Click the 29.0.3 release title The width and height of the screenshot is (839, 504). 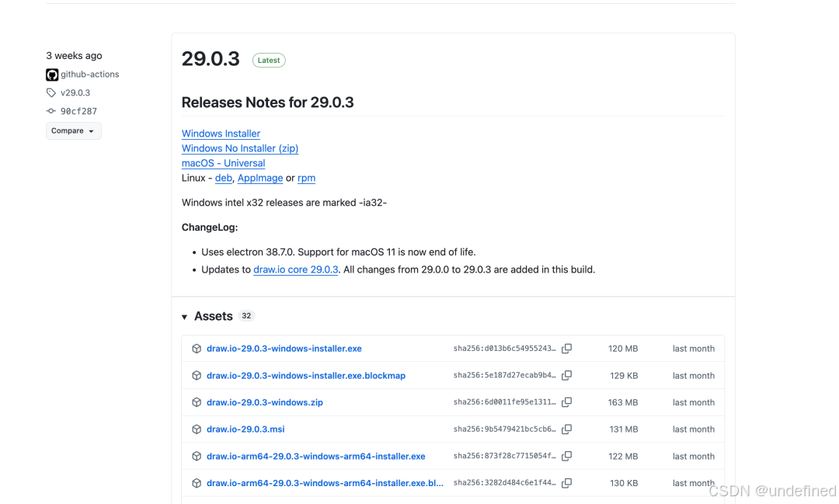211,59
